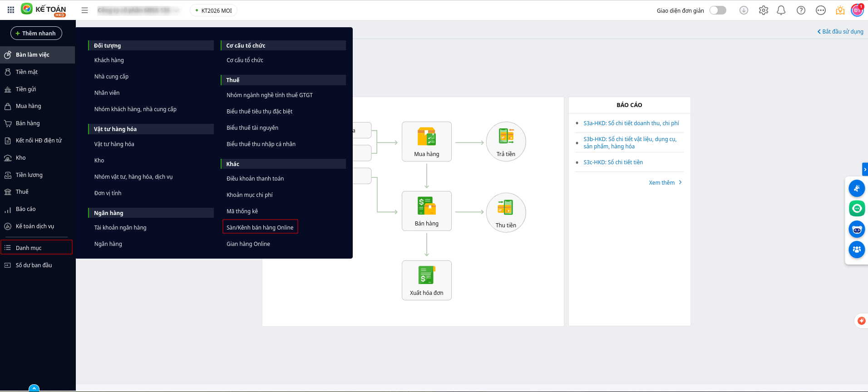Image resolution: width=868 pixels, height=392 pixels.
Task: Select Khách hàng in Đối tượng menu
Action: click(x=109, y=60)
